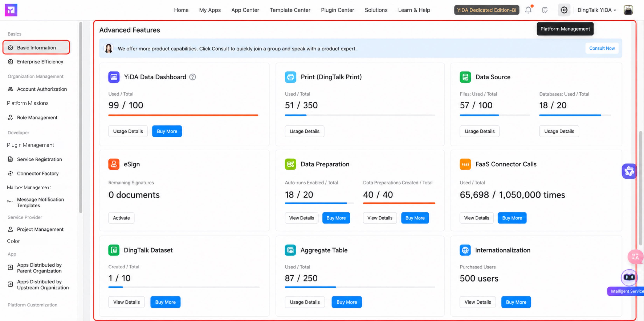Click the sidebar vertical scrollbar
The height and width of the screenshot is (321, 644).
tap(80, 117)
